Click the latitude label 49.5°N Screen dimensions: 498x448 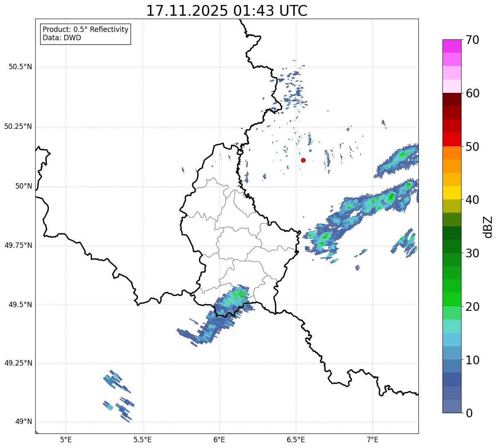point(20,305)
